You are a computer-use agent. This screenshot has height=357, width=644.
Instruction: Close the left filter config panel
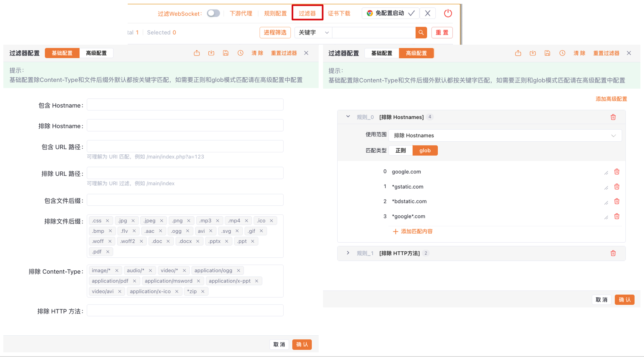coord(306,53)
